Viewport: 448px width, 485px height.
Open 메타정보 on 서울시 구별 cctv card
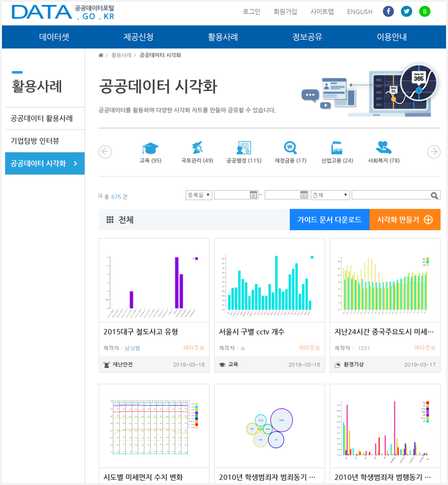point(309,348)
